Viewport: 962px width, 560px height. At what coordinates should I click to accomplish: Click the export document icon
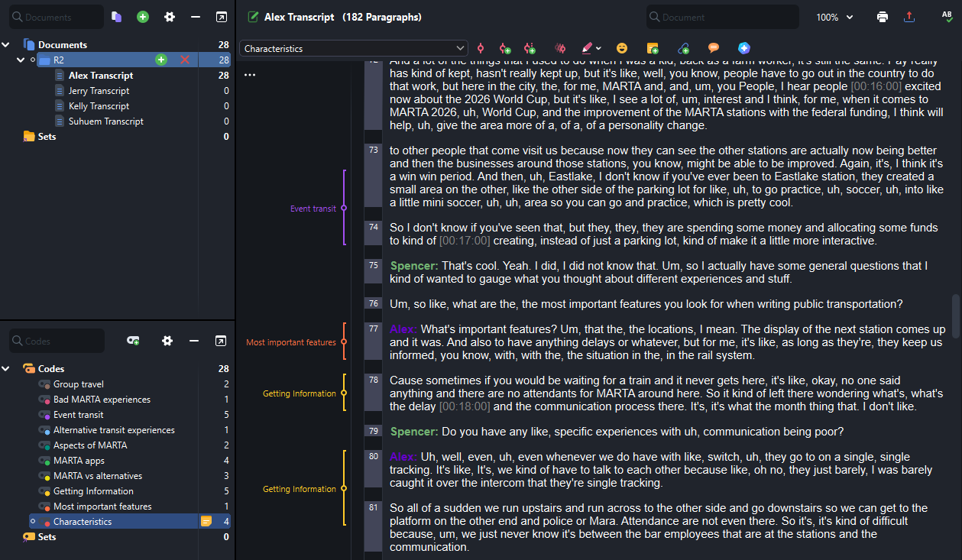[x=909, y=17]
